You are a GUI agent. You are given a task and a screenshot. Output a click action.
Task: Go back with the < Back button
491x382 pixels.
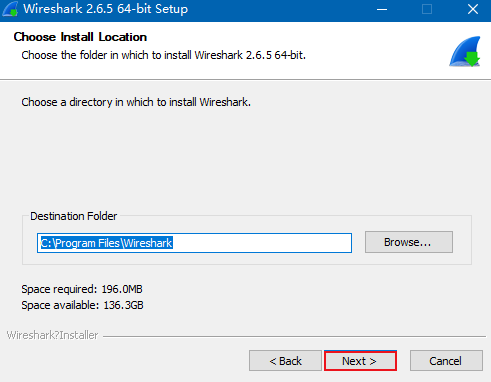coord(285,361)
